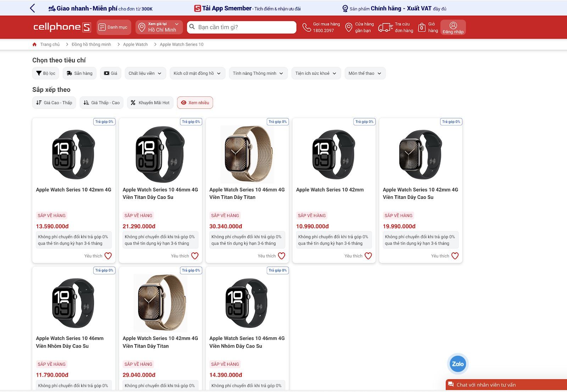Screen dimensions: 567x392
Task: Open the Zalo chat bubble
Action: point(457,364)
